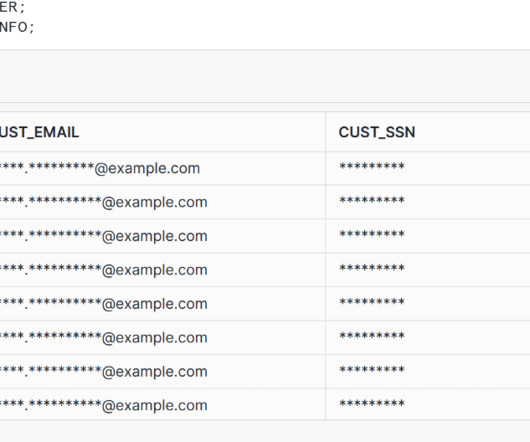Screen dimensions: 530x442
Task: Click the fifth row's CUST_EMAIL value
Action: (x=104, y=303)
